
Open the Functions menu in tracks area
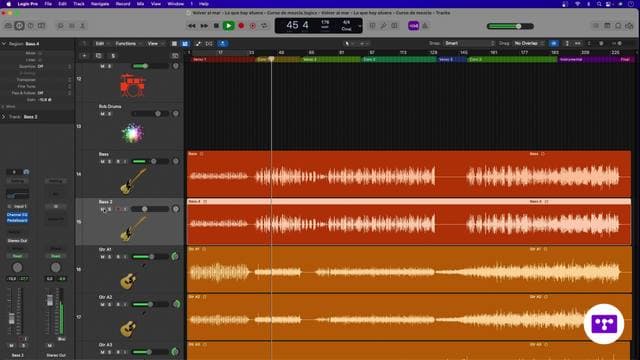tap(126, 44)
